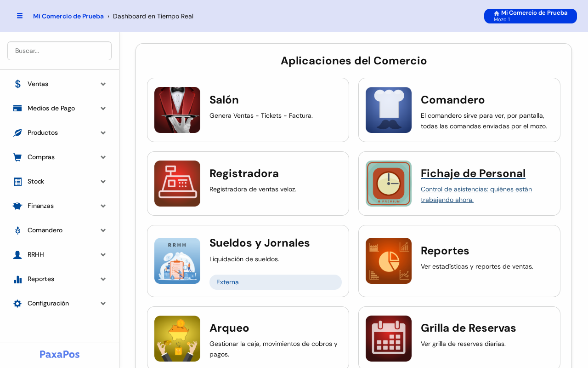Viewport: 588px width, 368px height.
Task: Open the Comandero chef hat icon
Action: (x=389, y=110)
